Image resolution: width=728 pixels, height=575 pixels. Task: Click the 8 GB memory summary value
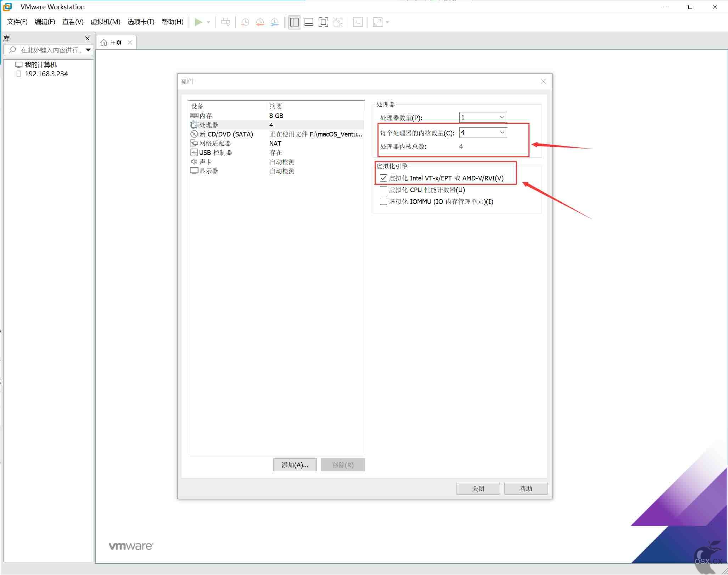276,116
